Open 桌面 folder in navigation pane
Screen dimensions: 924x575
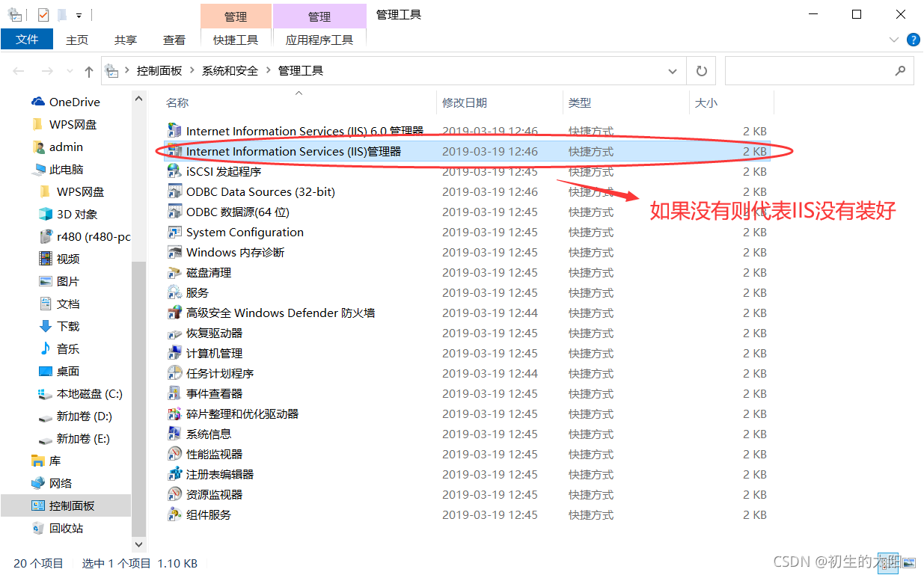[x=59, y=371]
